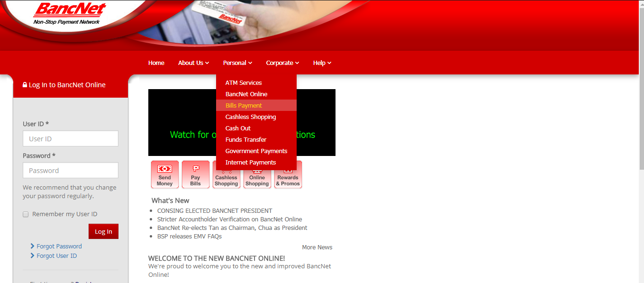
Task: View More News link
Action: pyautogui.click(x=317, y=247)
